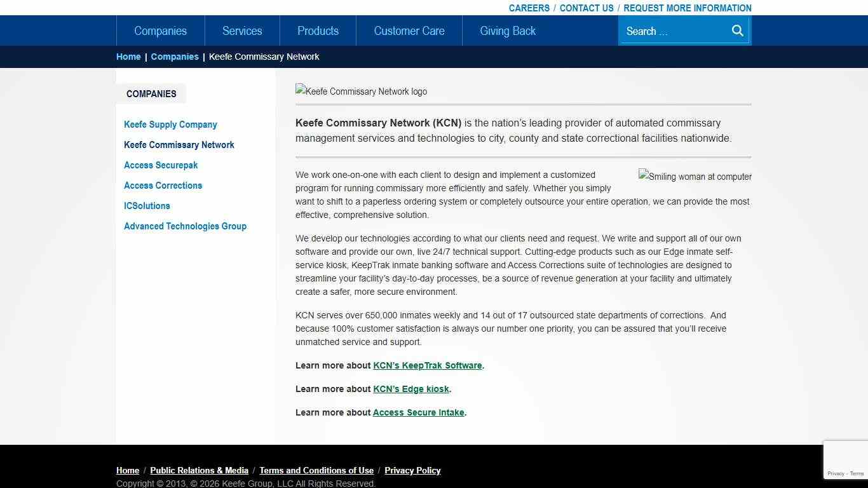Click the smiling woman at computer image

click(695, 177)
